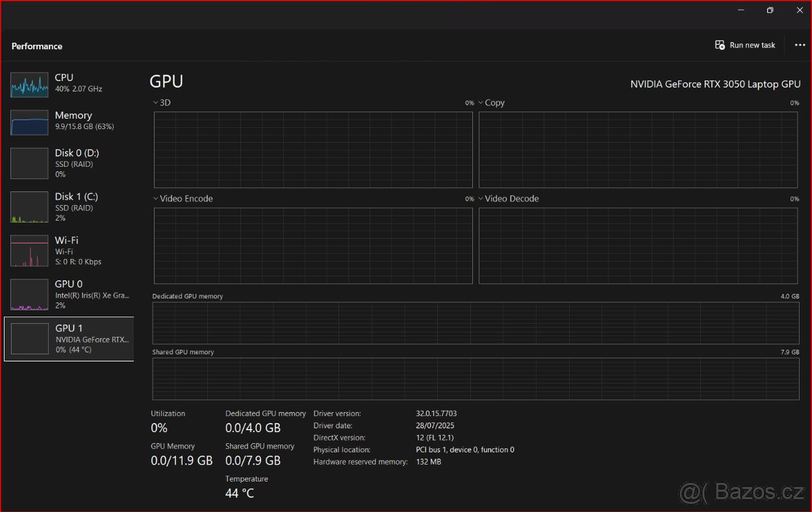Click the Run new task label

click(752, 45)
